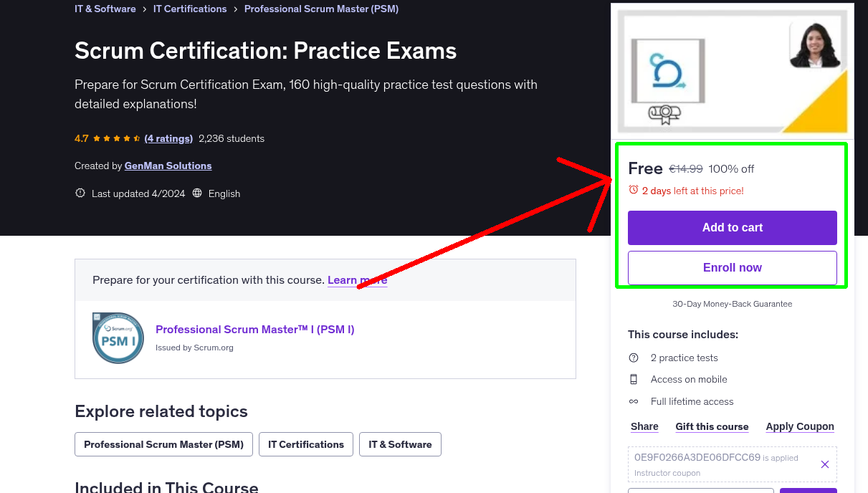
Task: Click the Add to cart button
Action: (x=732, y=227)
